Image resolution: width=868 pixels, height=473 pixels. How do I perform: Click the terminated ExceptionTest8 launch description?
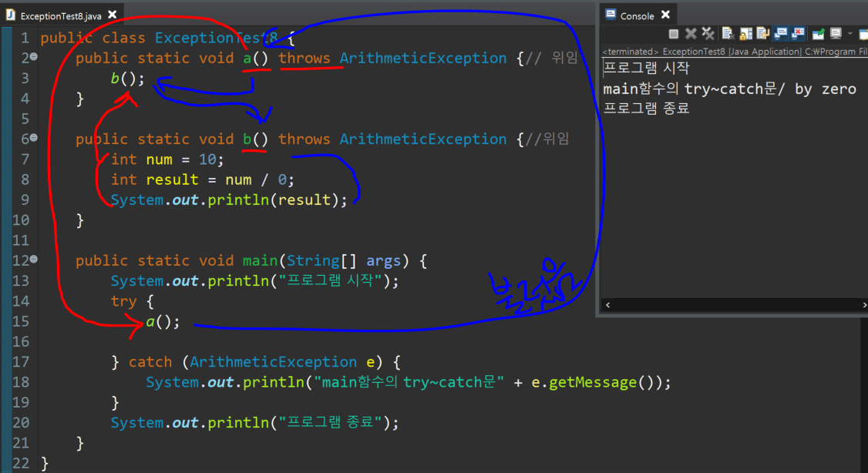coord(735,52)
